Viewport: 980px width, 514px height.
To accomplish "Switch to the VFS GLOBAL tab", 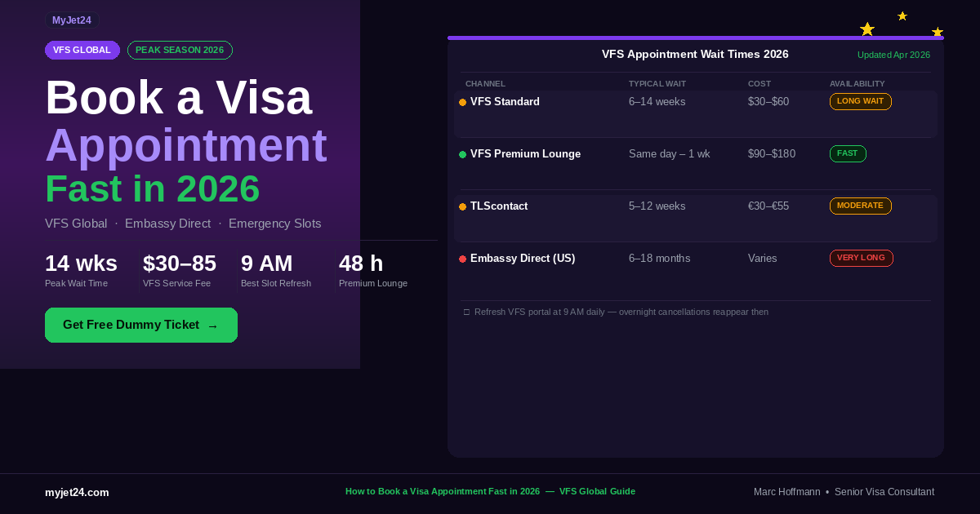I will (82, 50).
